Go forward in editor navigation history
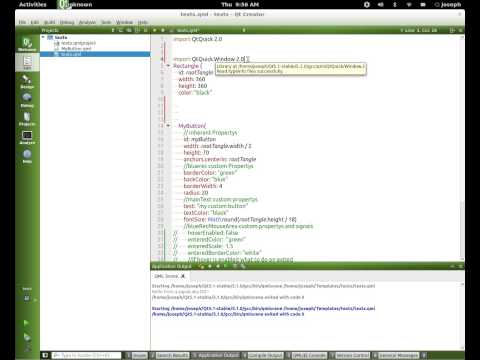Screen dimensions: 480x360 pos(163,30)
